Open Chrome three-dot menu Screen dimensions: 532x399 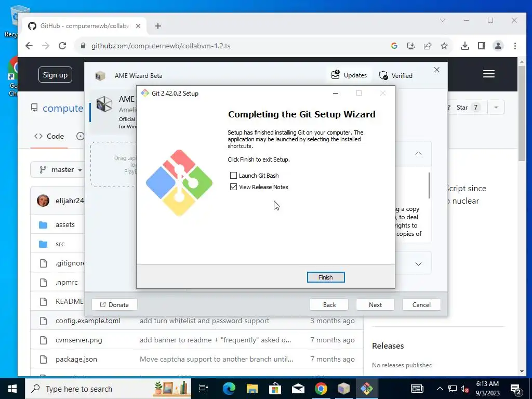point(515,46)
